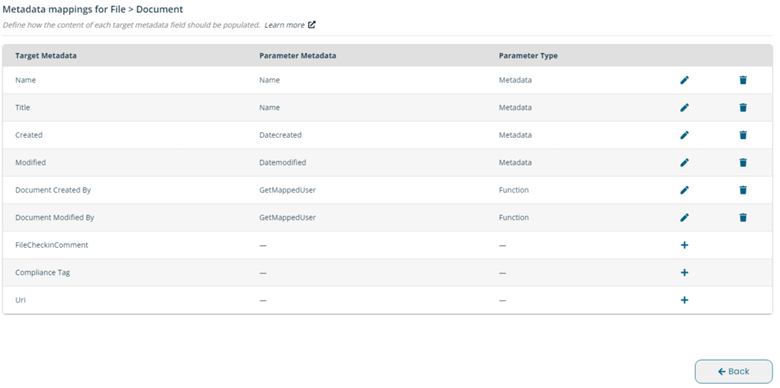This screenshot has height=388, width=780.
Task: Edit Document Created By mapping
Action: tap(684, 190)
